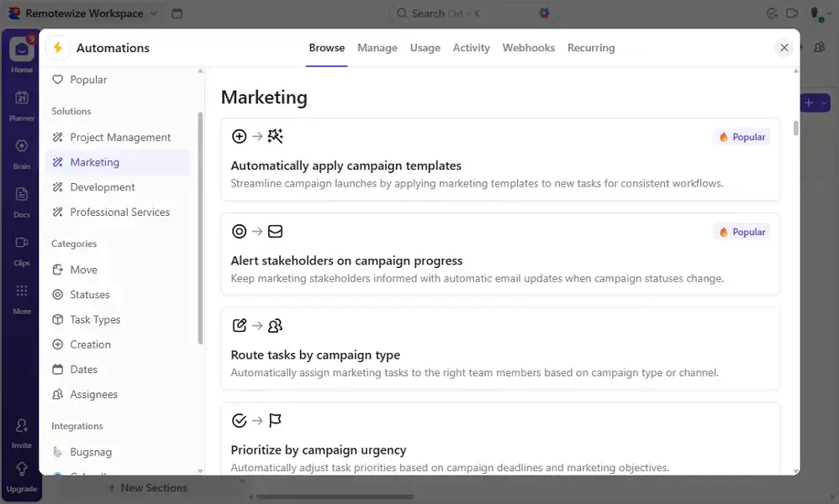Click the Bugsnag integration icon
This screenshot has width=839, height=504.
pyautogui.click(x=57, y=452)
